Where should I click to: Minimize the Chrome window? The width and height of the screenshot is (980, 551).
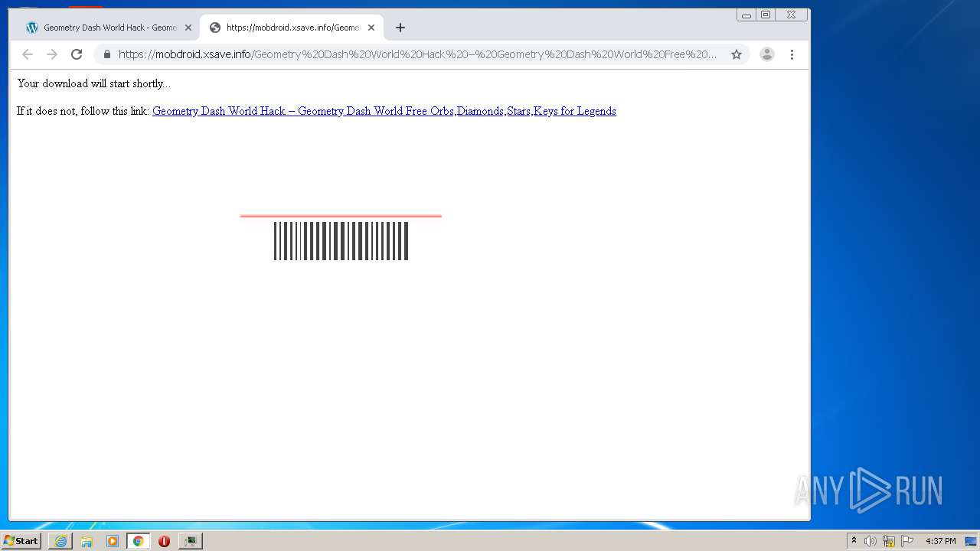click(746, 15)
